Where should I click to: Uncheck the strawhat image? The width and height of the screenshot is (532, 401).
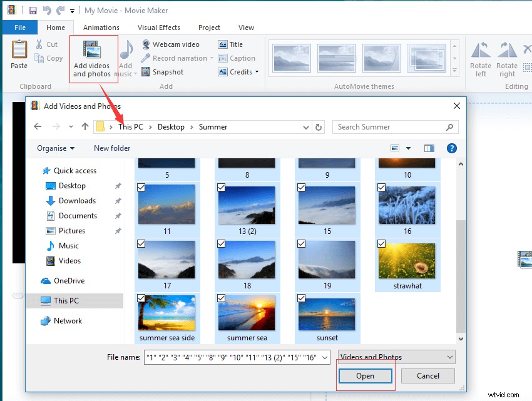382,243
